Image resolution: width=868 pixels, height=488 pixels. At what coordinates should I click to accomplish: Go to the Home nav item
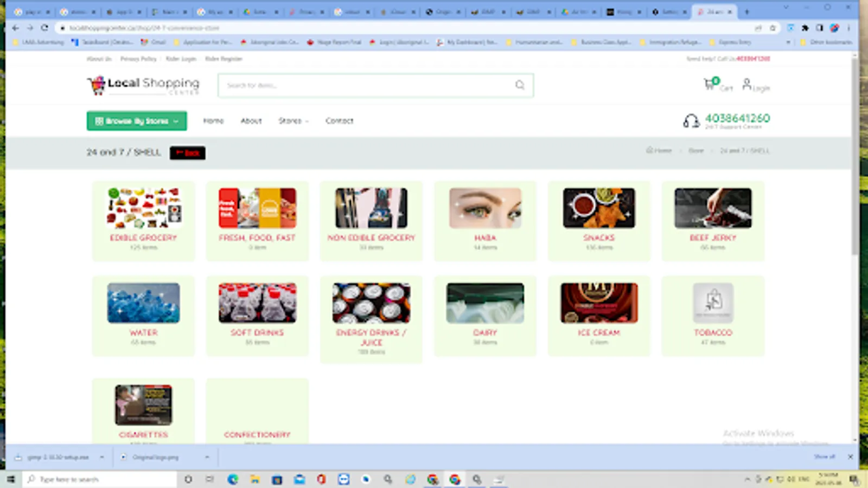(x=213, y=121)
